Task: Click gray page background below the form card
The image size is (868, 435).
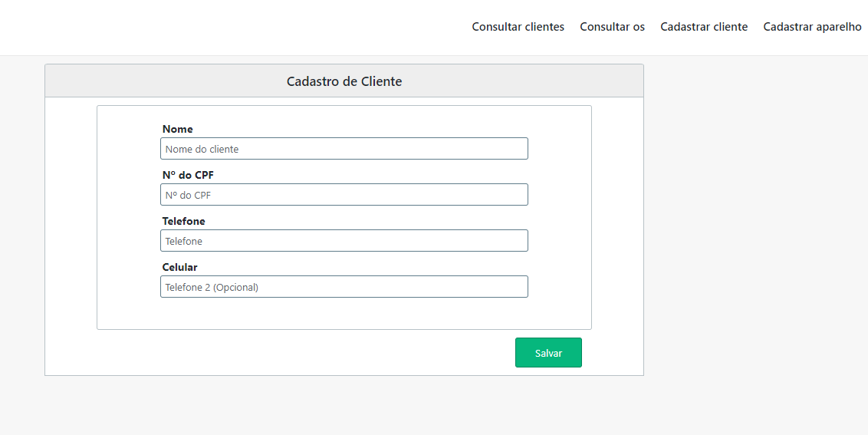Action: 344,407
